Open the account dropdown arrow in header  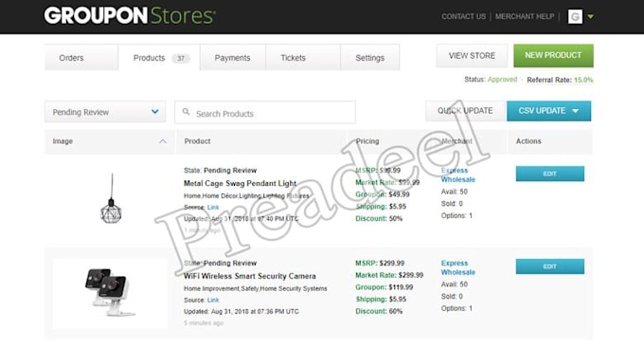pos(591,16)
